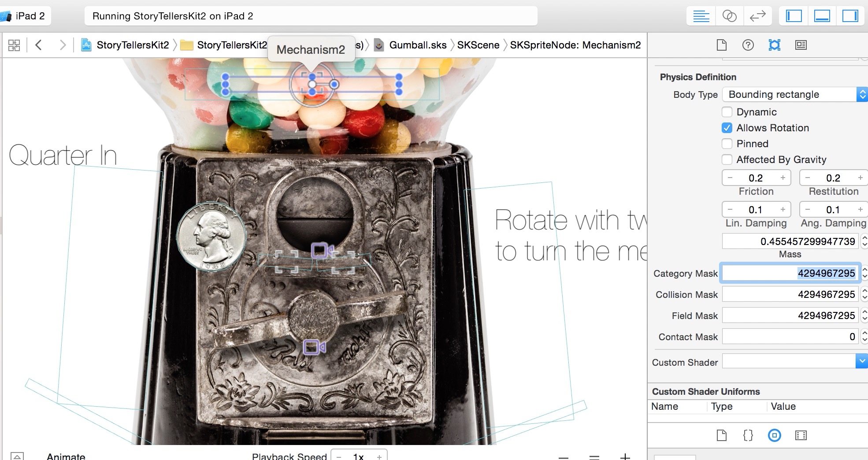Open the standard editor view

[701, 16]
